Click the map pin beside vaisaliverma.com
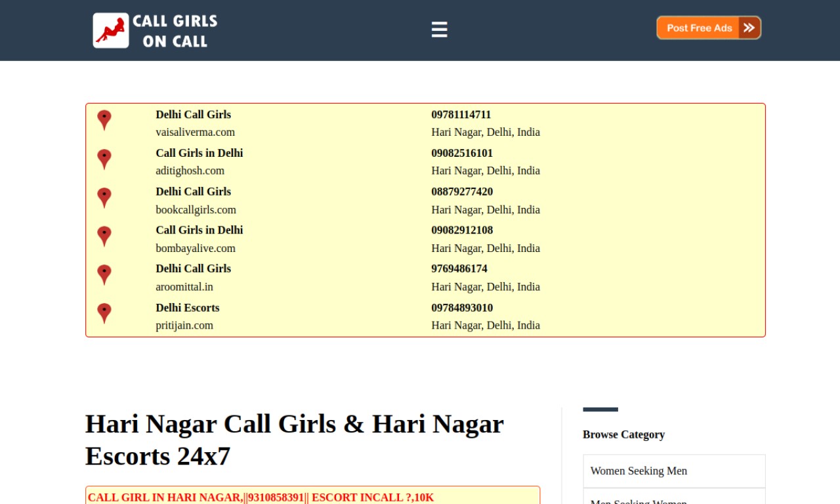The width and height of the screenshot is (840, 504). pyautogui.click(x=104, y=120)
